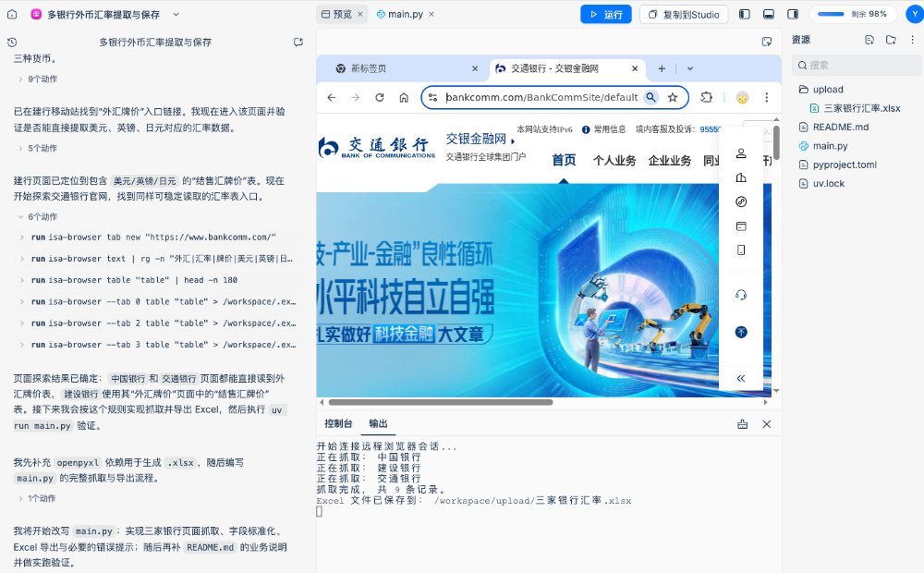
Task: Click the person icon in bank side toolbar
Action: click(741, 153)
